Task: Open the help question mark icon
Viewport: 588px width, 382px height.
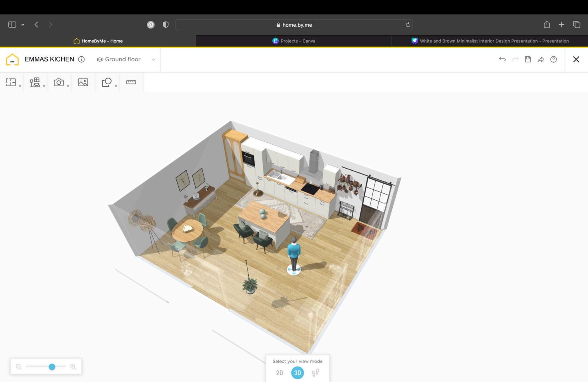Action: click(x=554, y=60)
